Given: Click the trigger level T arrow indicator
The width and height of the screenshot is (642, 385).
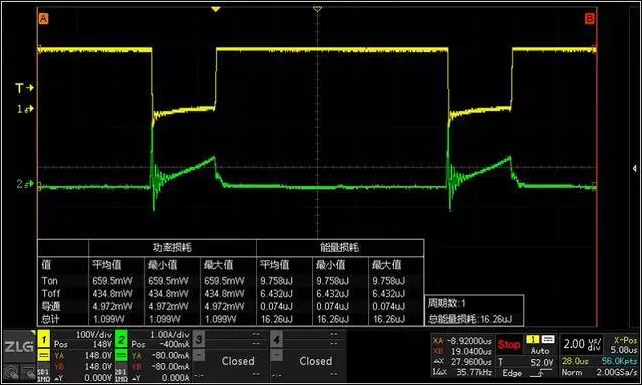Looking at the screenshot, I should [25, 88].
